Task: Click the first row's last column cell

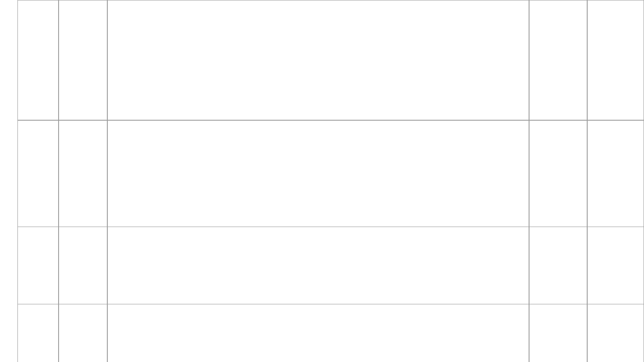Action: click(x=615, y=60)
